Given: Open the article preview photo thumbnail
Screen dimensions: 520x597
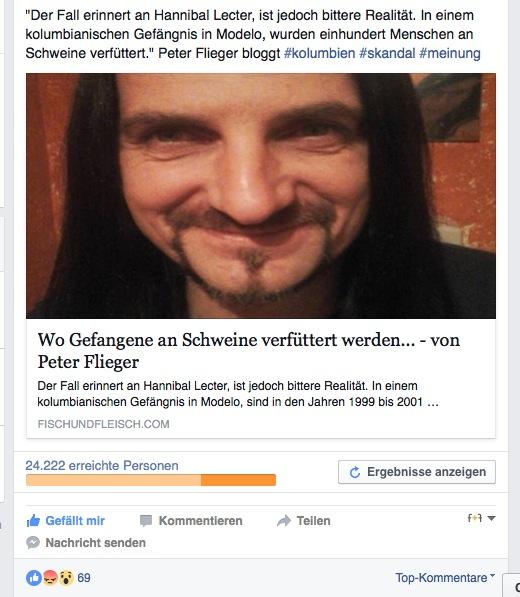Looking at the screenshot, I should tap(261, 196).
